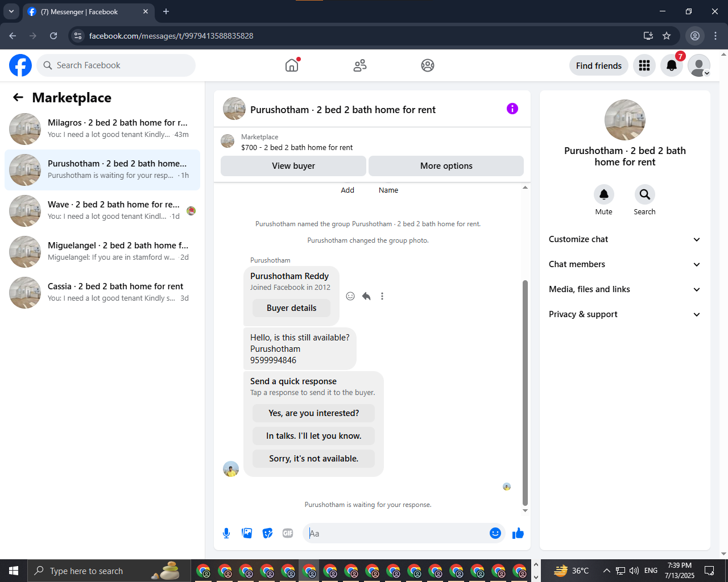Open Windows Start button
728x582 pixels.
pos(14,571)
